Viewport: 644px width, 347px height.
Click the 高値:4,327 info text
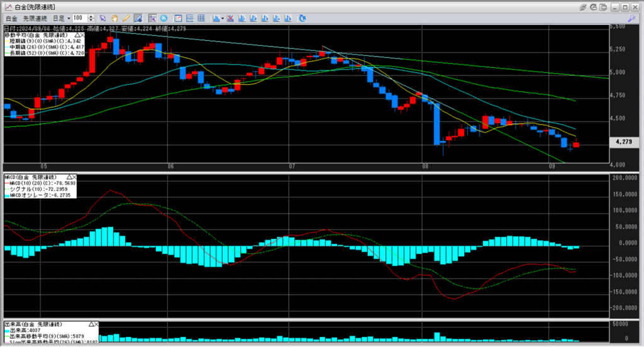103,29
